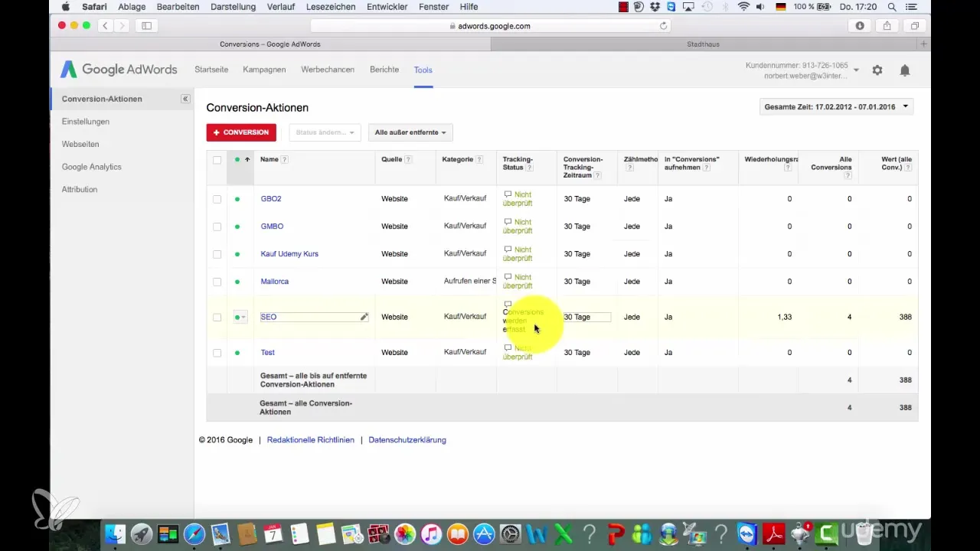Click the help icon next to the Name header
This screenshot has width=980, height=551.
tap(285, 160)
